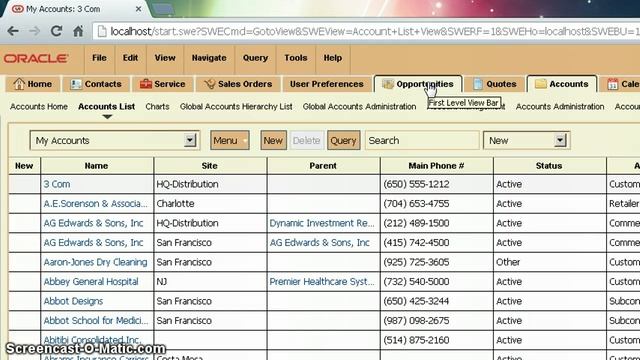Open Abbey General Hospital account
This screenshot has height=360, width=640.
91,282
